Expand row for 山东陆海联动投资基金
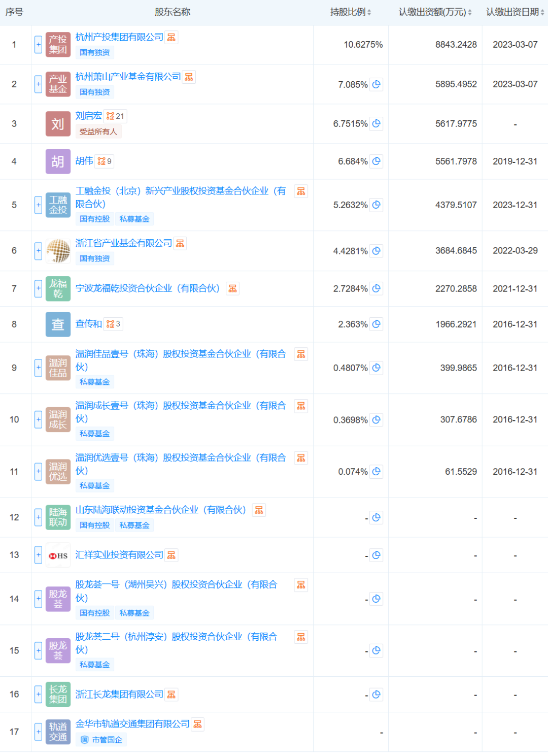 (38, 517)
